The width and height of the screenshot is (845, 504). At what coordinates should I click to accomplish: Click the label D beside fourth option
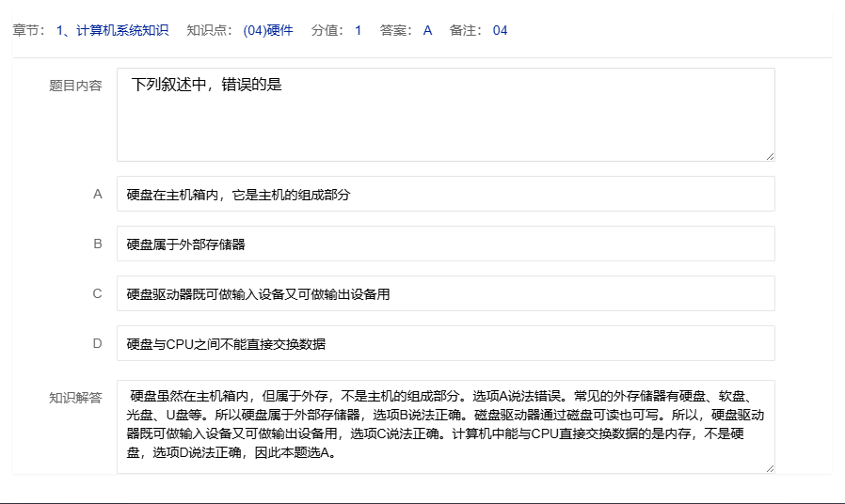click(97, 344)
